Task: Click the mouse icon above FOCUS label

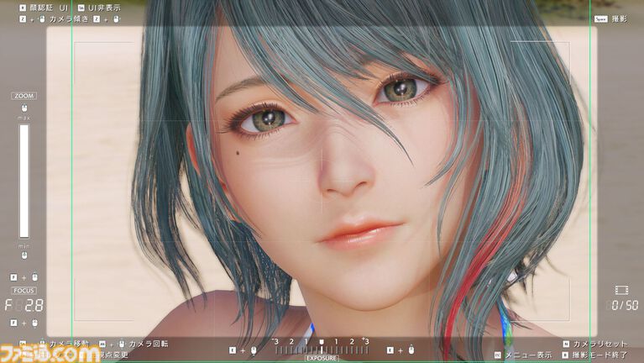Action: coord(35,277)
